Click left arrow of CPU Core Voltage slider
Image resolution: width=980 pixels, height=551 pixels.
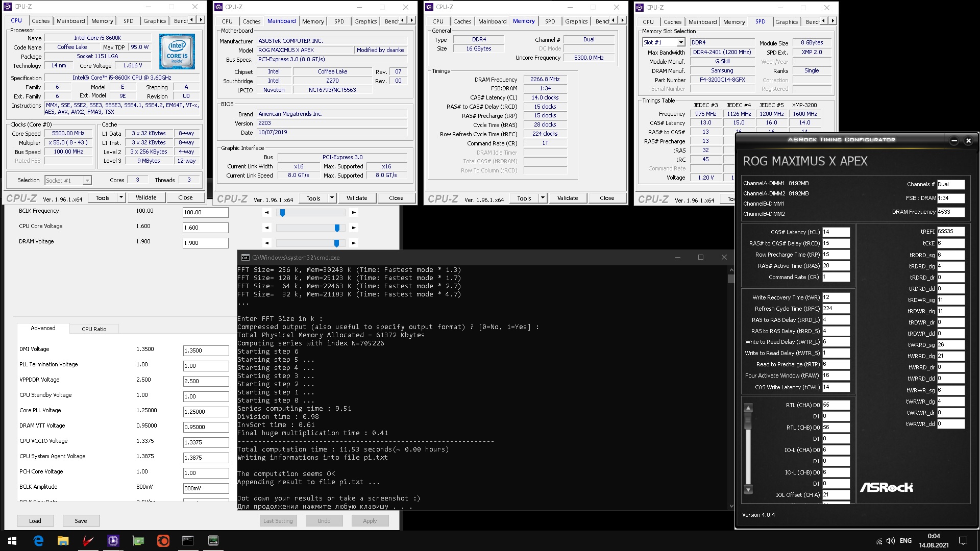(x=267, y=228)
